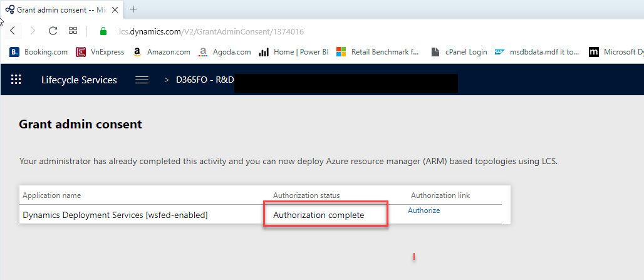Click the administrator completed activity message
Viewport: 644px width, 280px height.
tap(289, 162)
